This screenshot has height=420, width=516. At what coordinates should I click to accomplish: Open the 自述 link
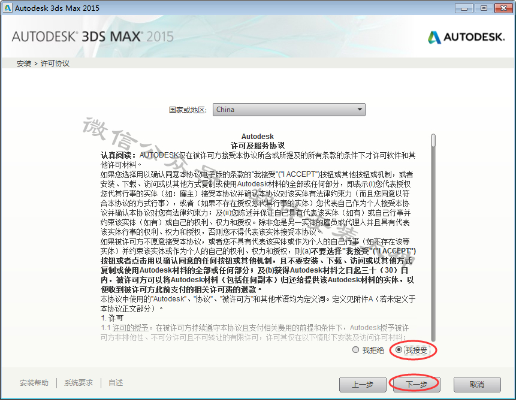(116, 383)
